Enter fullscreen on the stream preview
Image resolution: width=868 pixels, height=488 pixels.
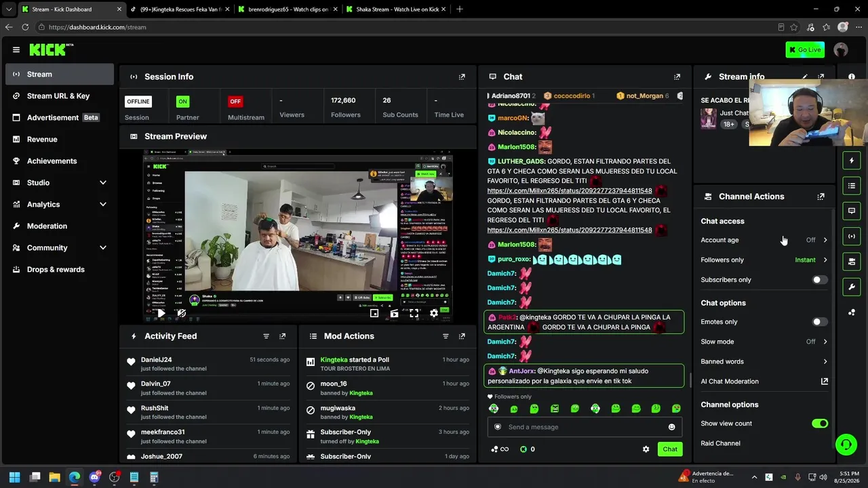(x=414, y=313)
